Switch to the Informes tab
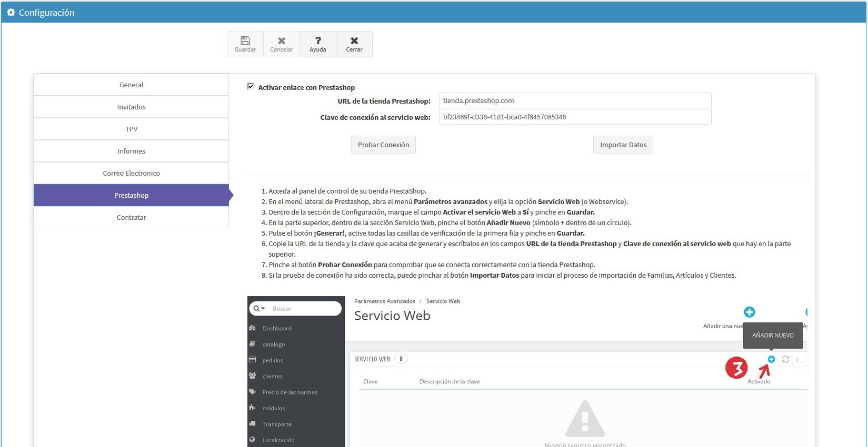Viewport: 868px width, 447px height. (x=131, y=151)
